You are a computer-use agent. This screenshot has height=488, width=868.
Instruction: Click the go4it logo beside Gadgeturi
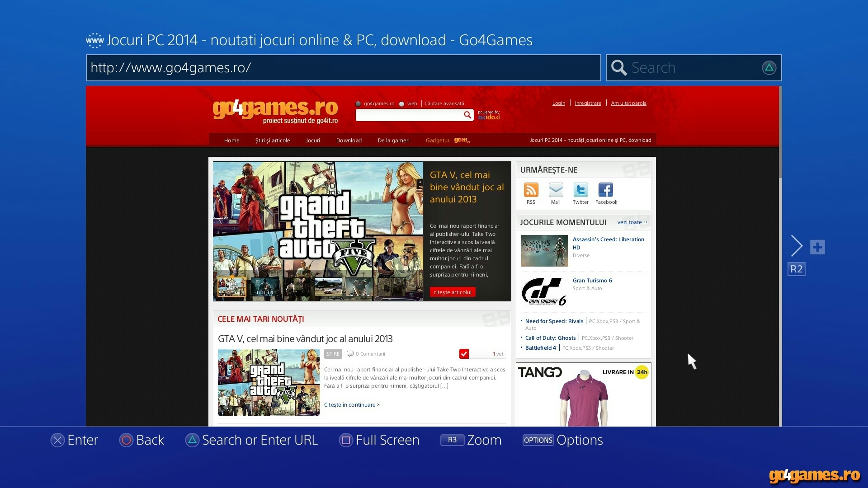(462, 141)
